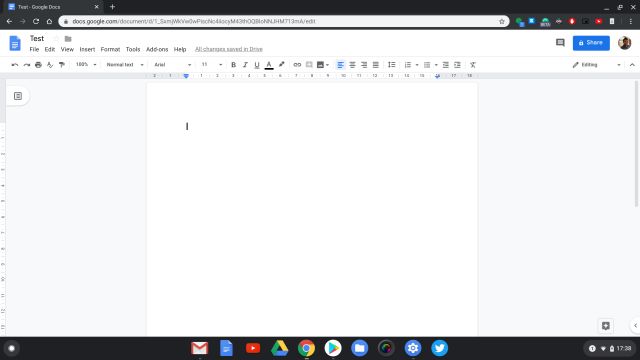Open the Arial font dropdown
640x360 pixels.
(x=172, y=64)
